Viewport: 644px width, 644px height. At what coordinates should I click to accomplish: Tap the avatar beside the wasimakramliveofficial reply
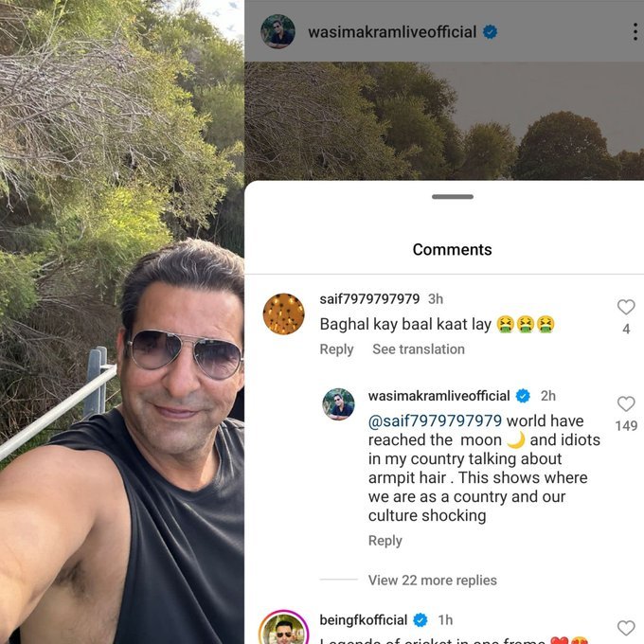click(339, 403)
